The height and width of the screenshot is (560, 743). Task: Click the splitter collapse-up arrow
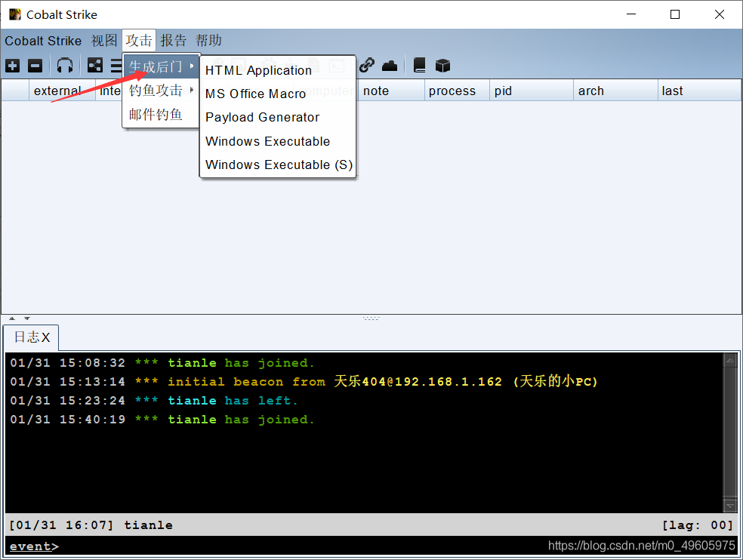coord(12,318)
